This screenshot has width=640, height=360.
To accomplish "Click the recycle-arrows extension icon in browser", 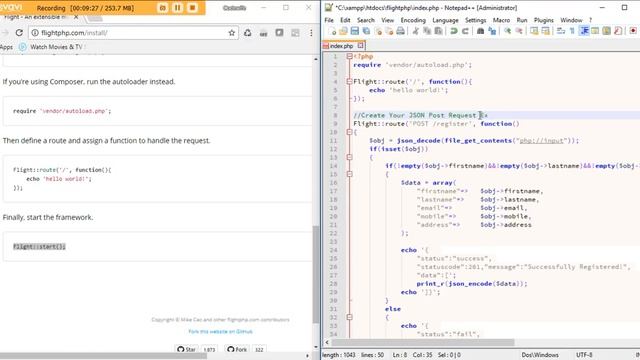I will [247, 33].
